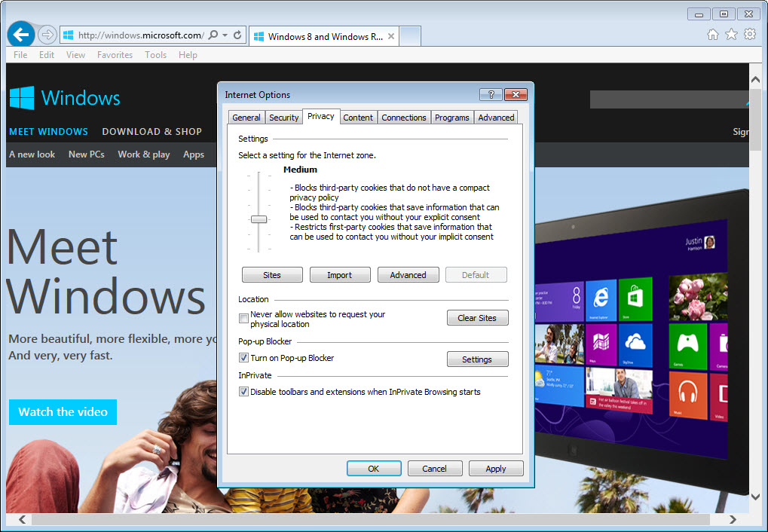Viewport: 768px width, 532px height.
Task: Click the green Games controller tile
Action: point(687,345)
